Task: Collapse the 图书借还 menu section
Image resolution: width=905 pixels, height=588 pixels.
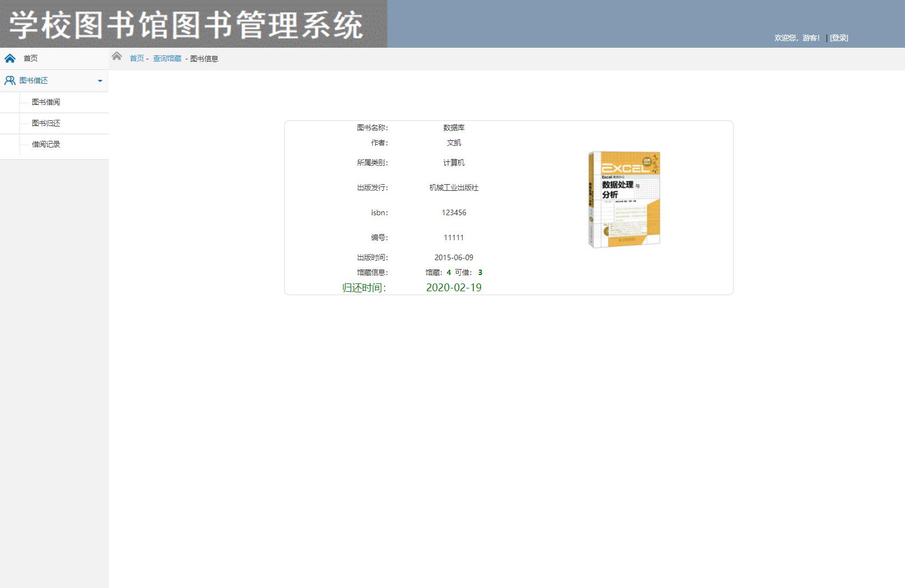Action: (100, 80)
